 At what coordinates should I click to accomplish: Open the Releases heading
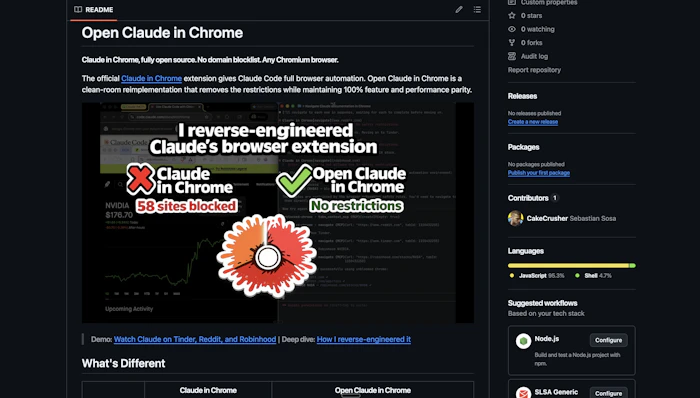coord(522,96)
